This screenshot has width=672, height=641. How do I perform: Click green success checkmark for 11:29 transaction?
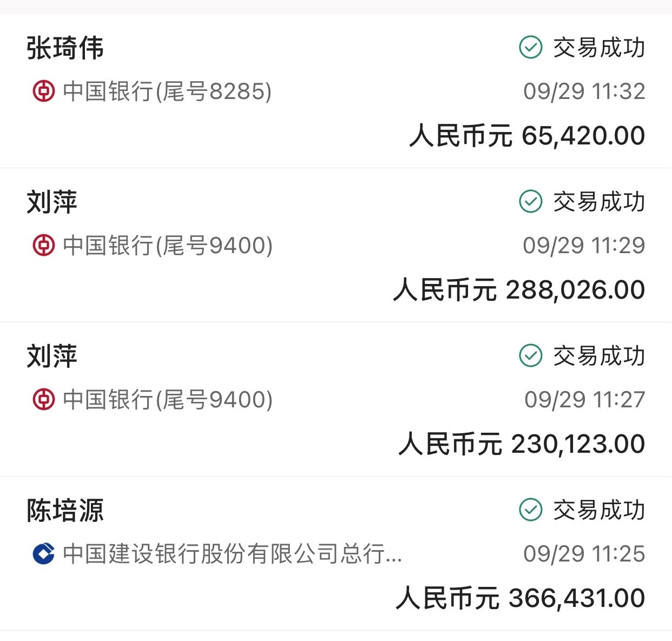530,201
